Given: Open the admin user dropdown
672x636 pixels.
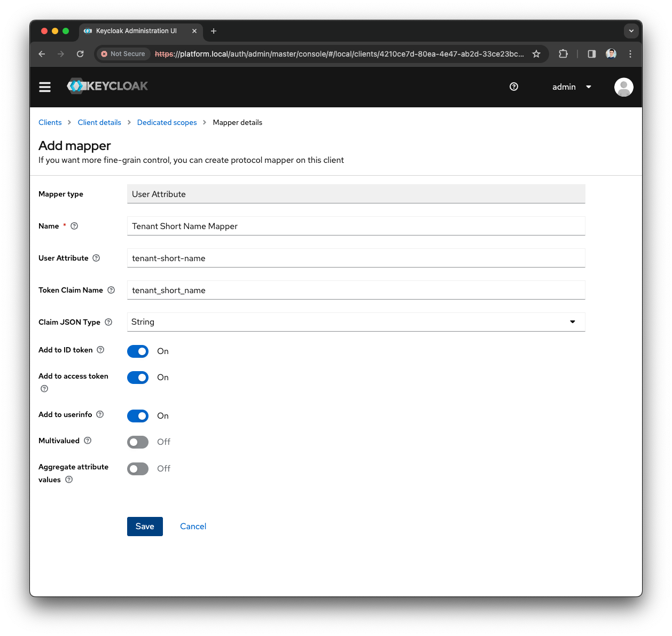Looking at the screenshot, I should click(572, 87).
